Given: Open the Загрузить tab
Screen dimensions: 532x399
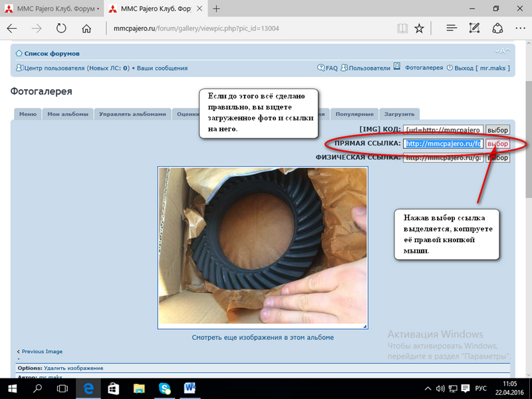Looking at the screenshot, I should 399,114.
